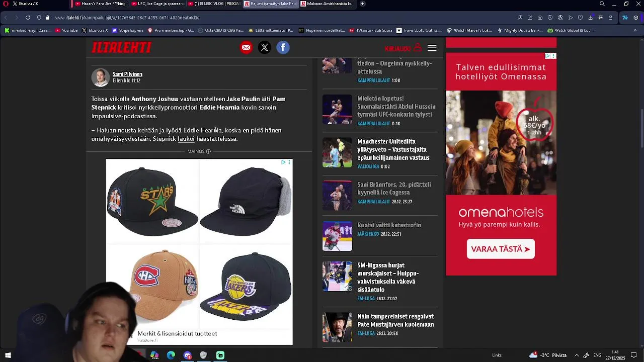This screenshot has height=362, width=644.
Task: Switch to Maiwan Amirkhanista tab
Action: pyautogui.click(x=327, y=4)
